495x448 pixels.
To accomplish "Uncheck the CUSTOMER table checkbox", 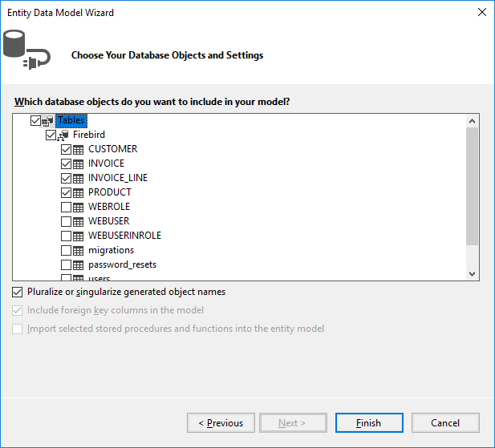I will coord(66,149).
